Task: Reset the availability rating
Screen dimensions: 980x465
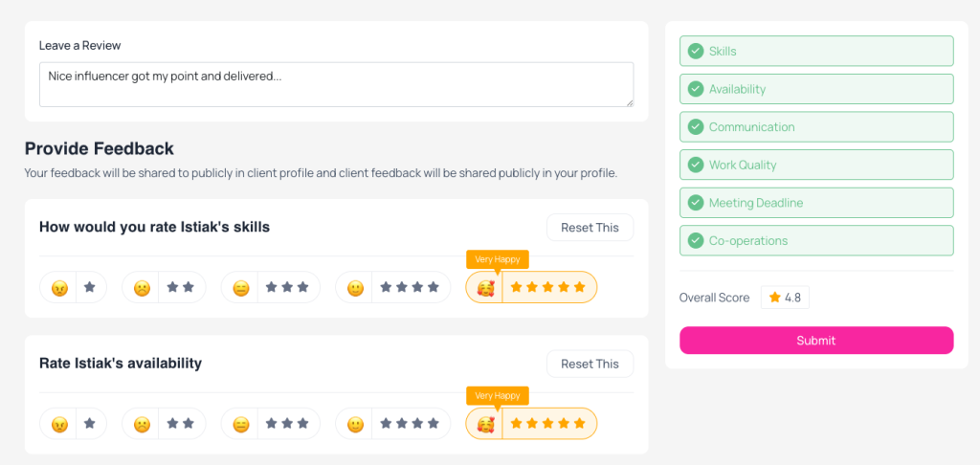Action: 590,364
